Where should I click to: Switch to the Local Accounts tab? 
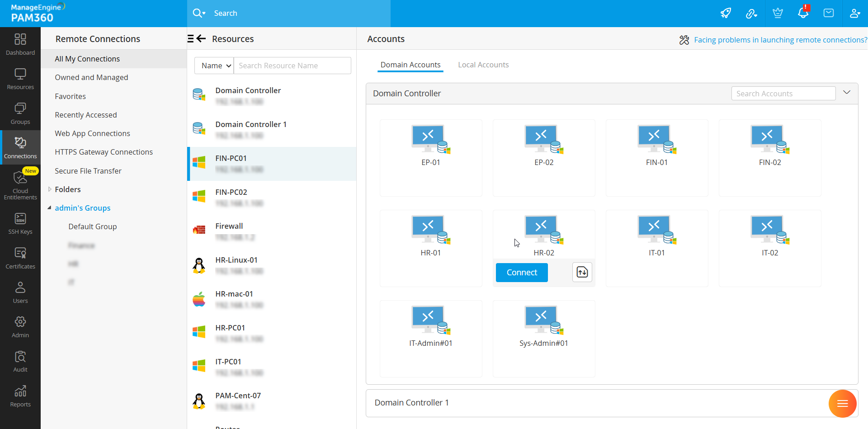pyautogui.click(x=483, y=65)
